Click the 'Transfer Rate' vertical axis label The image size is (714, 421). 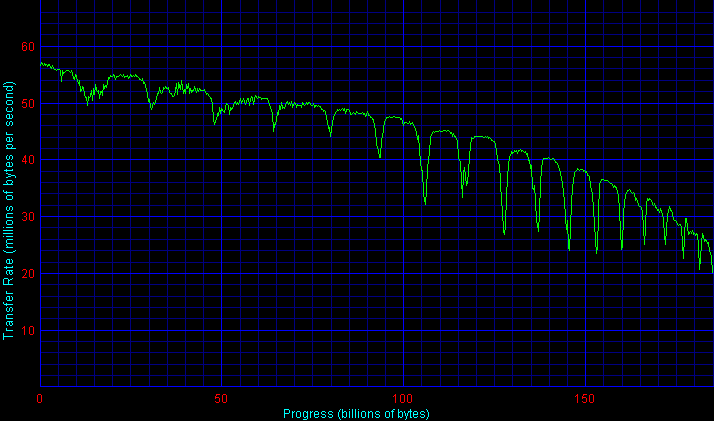(9, 211)
